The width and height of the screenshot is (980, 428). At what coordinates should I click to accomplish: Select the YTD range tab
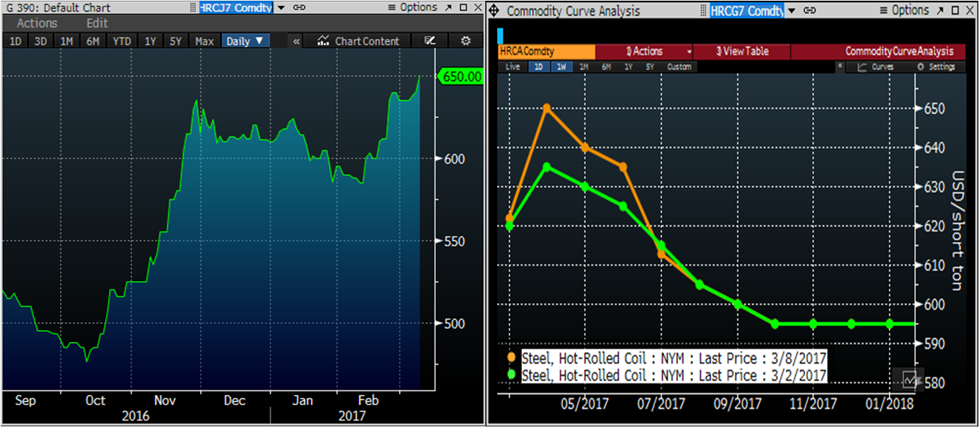121,41
